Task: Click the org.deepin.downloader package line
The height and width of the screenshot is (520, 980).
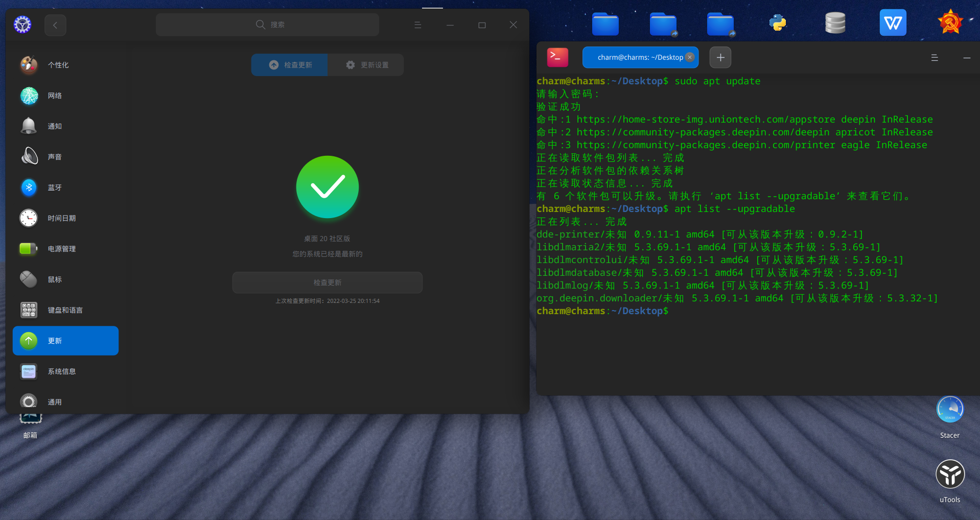Action: 737,298
